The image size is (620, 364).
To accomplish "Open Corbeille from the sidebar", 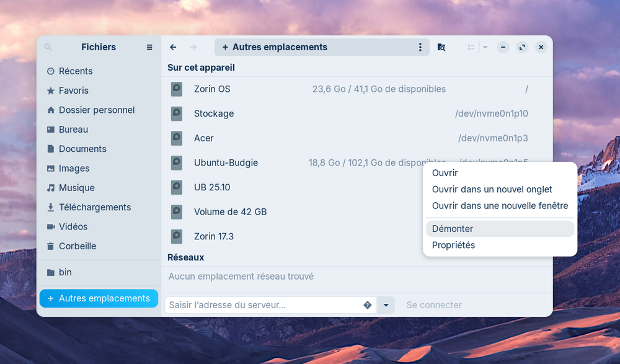I will click(x=77, y=246).
